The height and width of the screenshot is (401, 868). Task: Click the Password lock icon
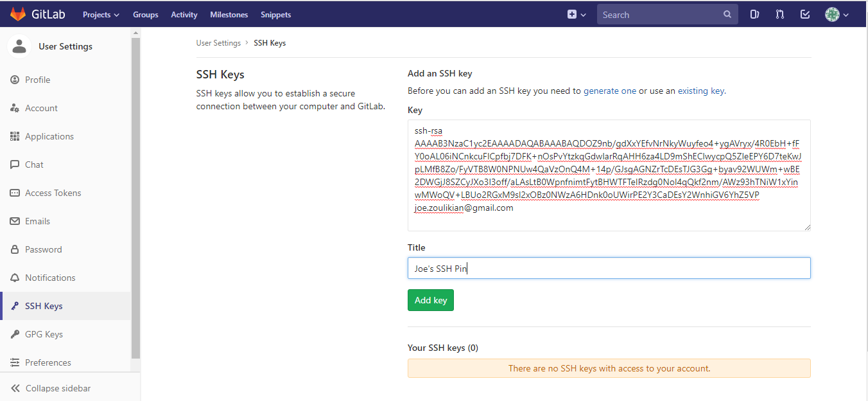[x=15, y=249]
